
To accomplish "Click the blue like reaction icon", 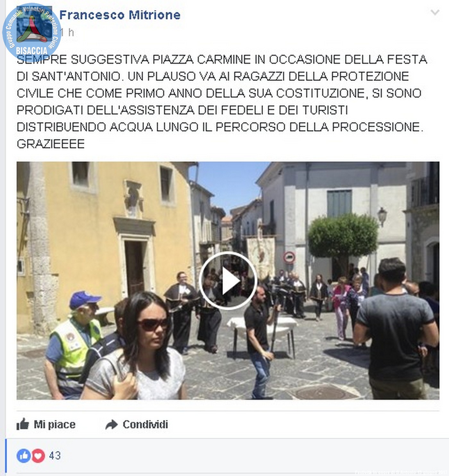I will point(23,456).
